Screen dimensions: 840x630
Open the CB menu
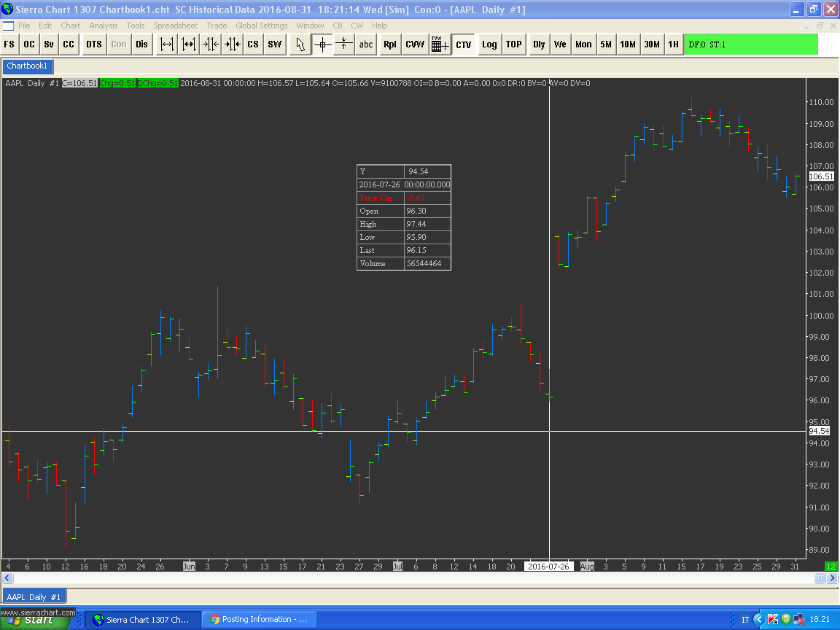point(338,26)
